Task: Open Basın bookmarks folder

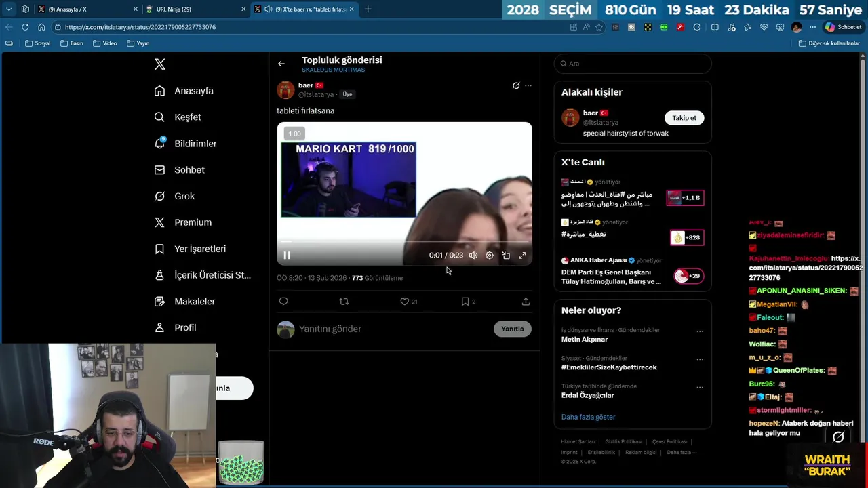Action: point(72,43)
